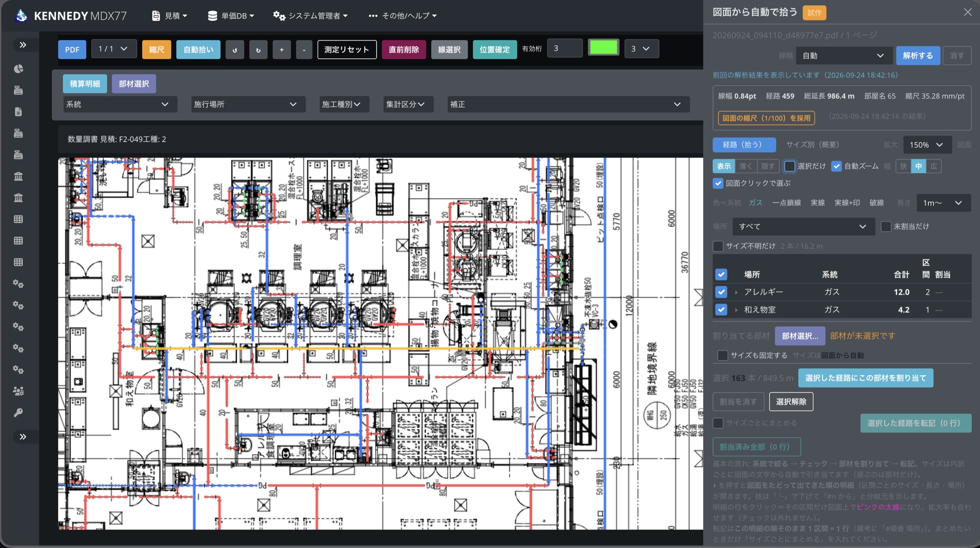980x548 pixels.
Task: Expand sidebar with top double-chevron icon
Action: tap(23, 45)
